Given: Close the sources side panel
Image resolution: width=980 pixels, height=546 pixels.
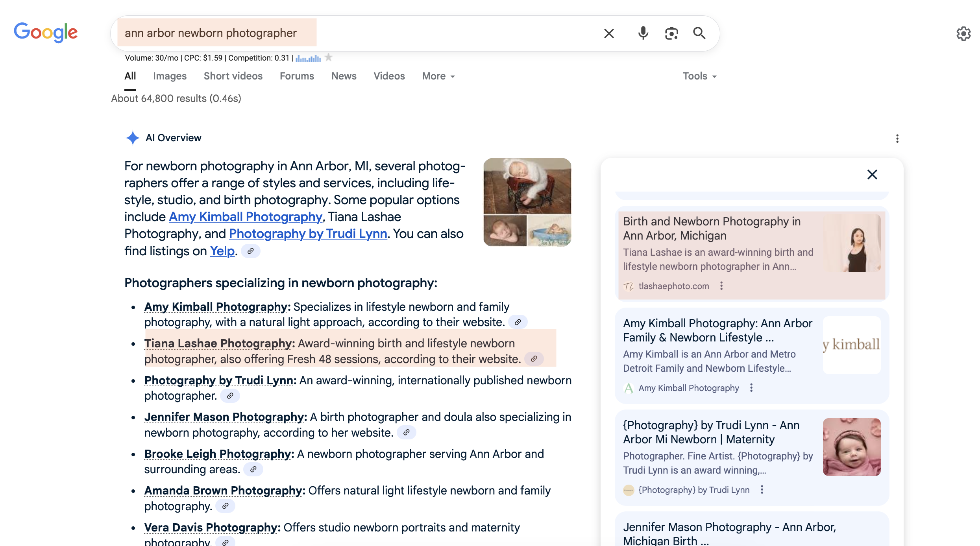Looking at the screenshot, I should point(872,175).
